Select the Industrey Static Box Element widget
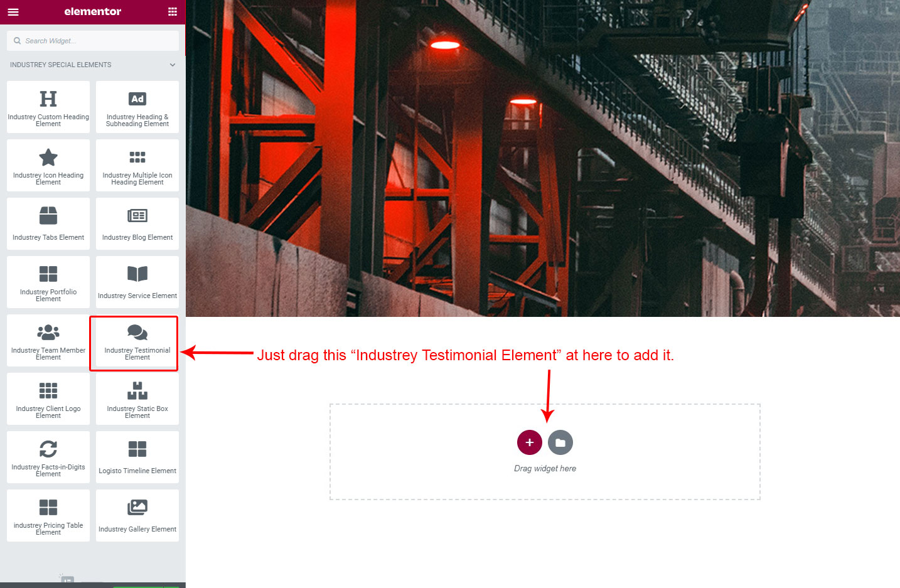The height and width of the screenshot is (588, 900). coord(137,398)
